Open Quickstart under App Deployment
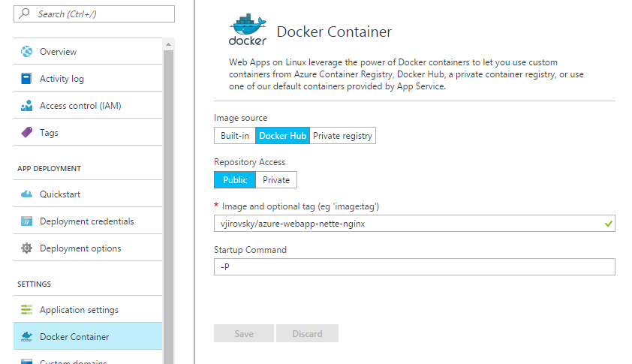Image resolution: width=632 pixels, height=364 pixels. pyautogui.click(x=88, y=194)
